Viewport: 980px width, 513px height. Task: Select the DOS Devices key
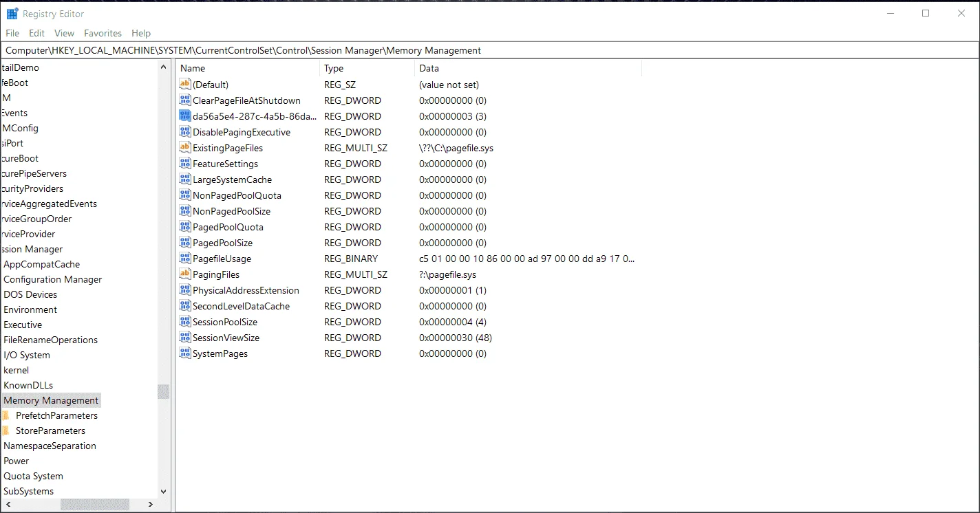pos(30,294)
